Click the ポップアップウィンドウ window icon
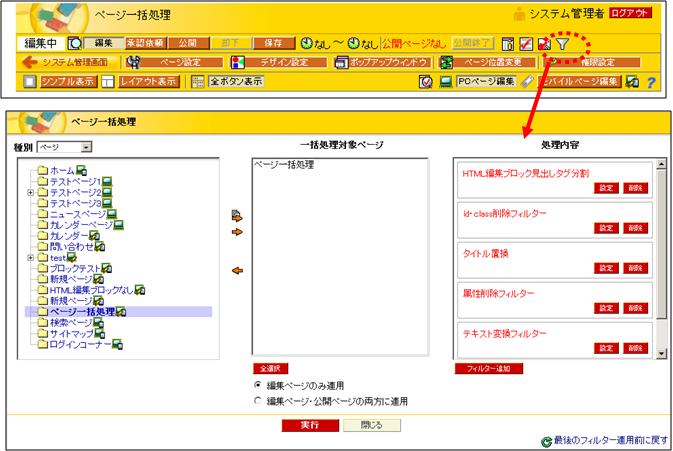 coord(341,63)
